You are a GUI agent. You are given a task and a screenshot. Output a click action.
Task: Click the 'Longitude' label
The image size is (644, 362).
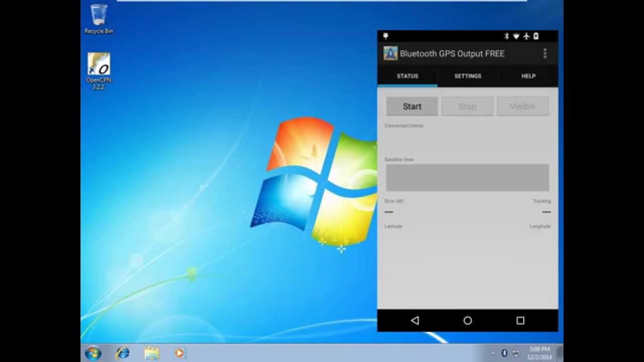coord(540,226)
